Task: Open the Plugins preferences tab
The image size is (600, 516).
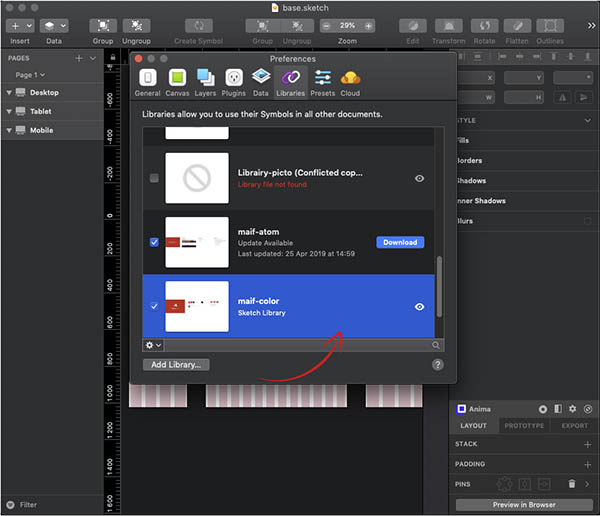Action: click(234, 81)
